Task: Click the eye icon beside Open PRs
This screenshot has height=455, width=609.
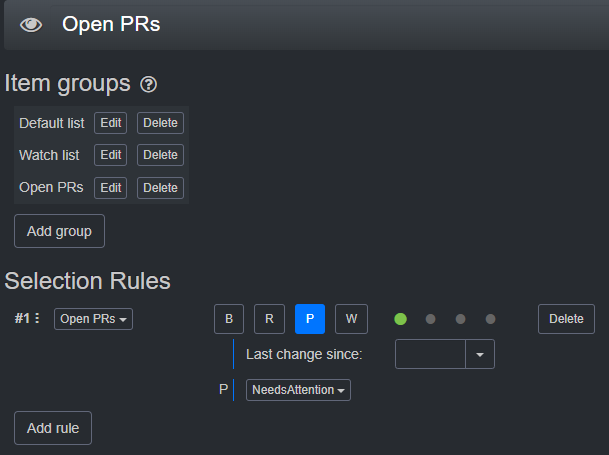Action: pos(31,25)
